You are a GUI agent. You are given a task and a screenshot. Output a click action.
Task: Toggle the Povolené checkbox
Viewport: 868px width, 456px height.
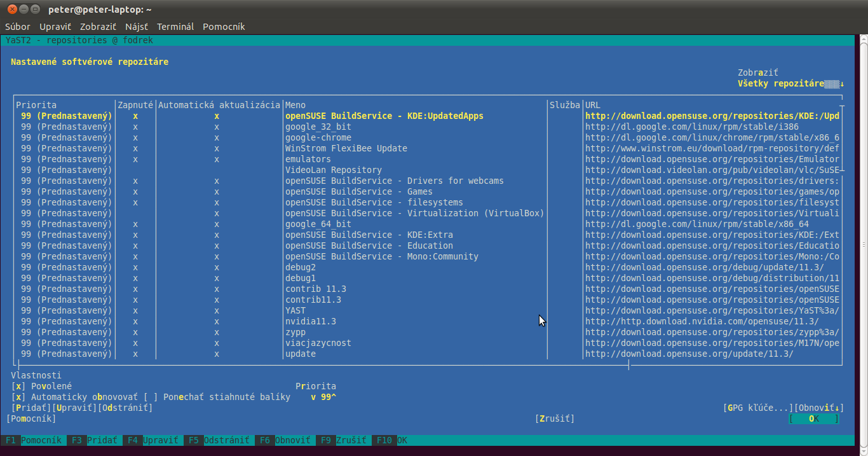pyautogui.click(x=18, y=386)
